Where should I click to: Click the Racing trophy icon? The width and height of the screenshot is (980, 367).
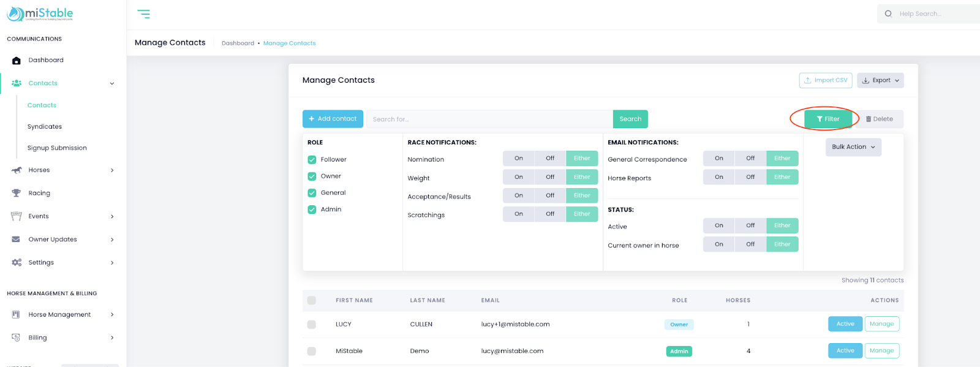coord(17,193)
